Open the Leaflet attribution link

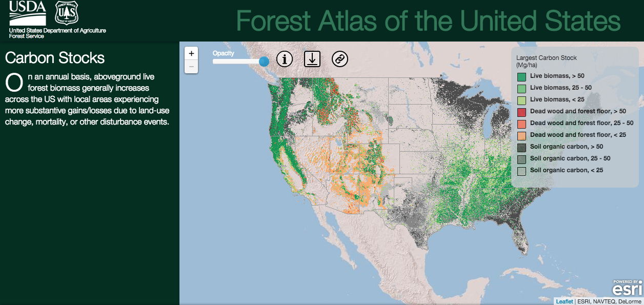[x=564, y=301]
